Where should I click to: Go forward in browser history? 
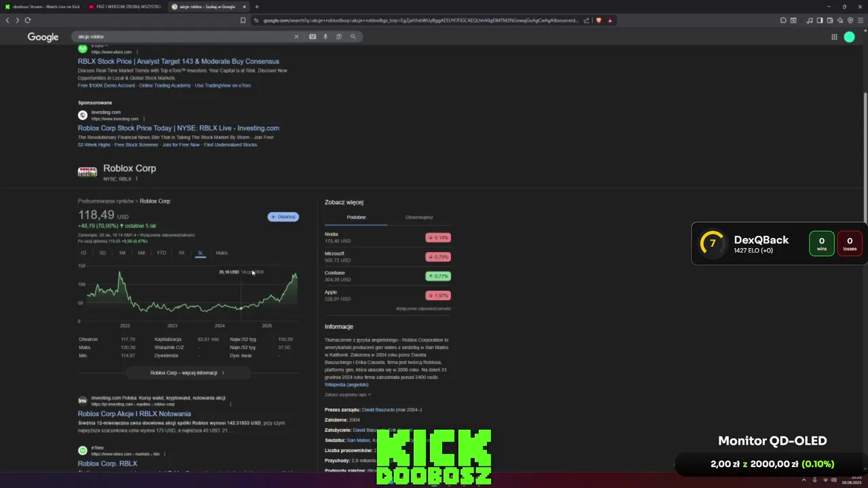pos(17,20)
